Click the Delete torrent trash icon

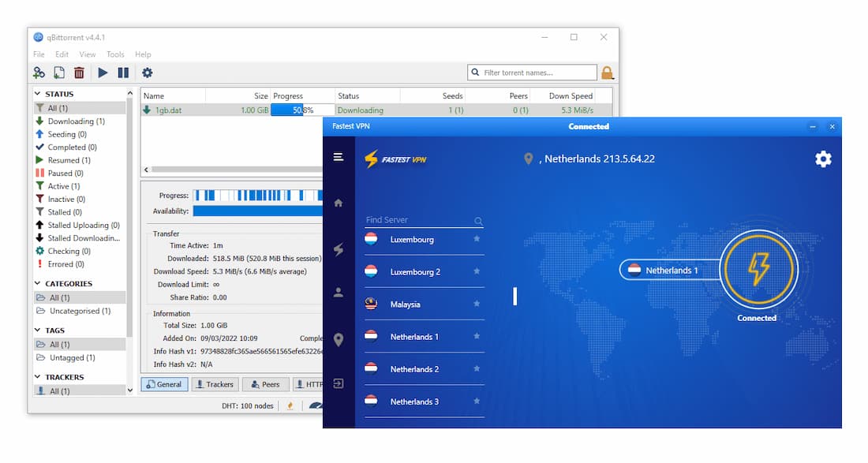[79, 72]
